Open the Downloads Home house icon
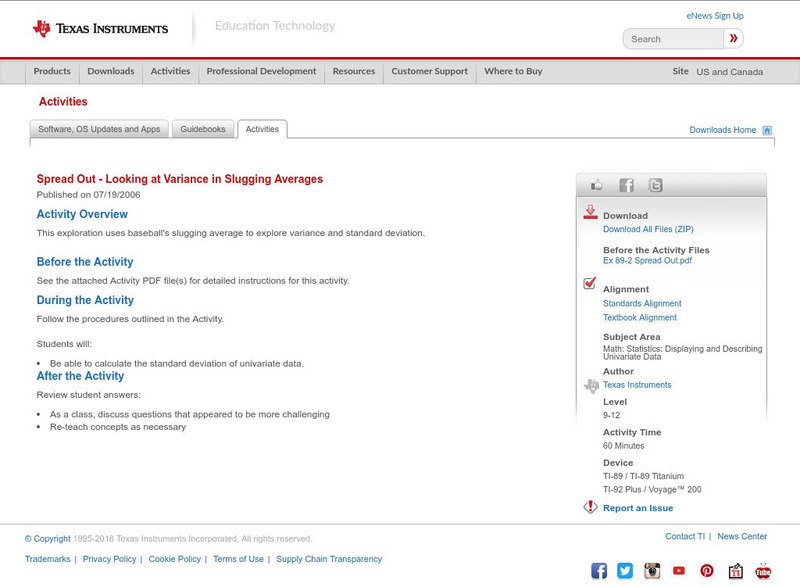 coord(767,129)
